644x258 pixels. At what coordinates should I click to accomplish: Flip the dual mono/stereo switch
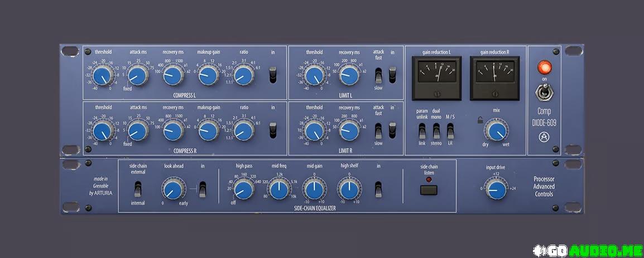[x=436, y=132]
